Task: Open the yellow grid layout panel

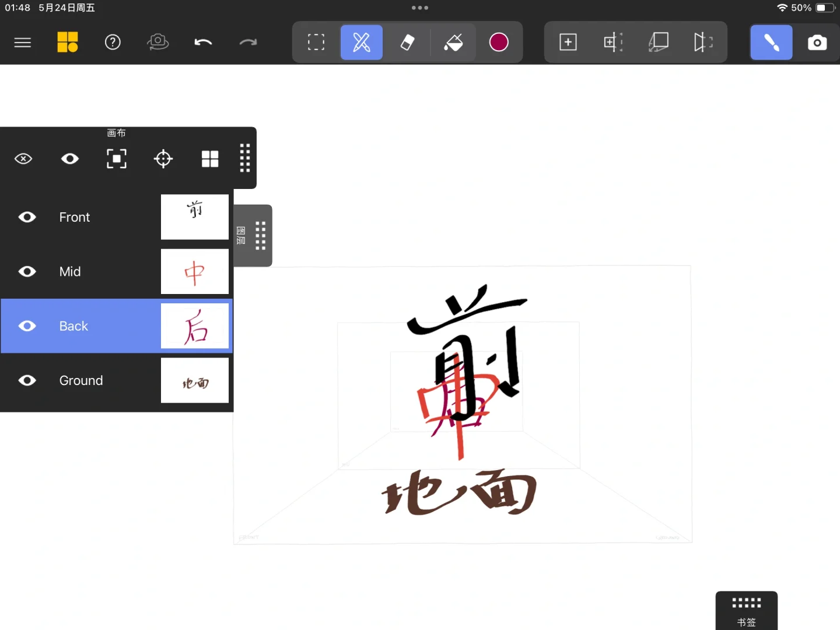Action: (x=67, y=42)
